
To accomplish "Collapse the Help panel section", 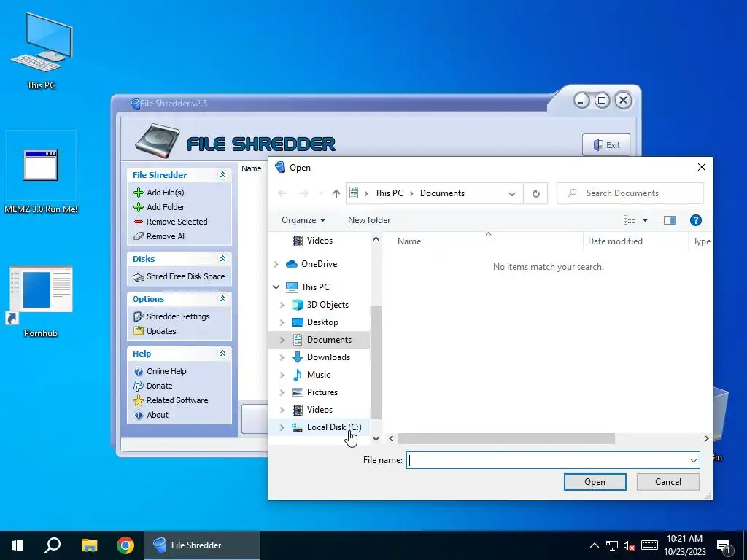I will tap(222, 354).
